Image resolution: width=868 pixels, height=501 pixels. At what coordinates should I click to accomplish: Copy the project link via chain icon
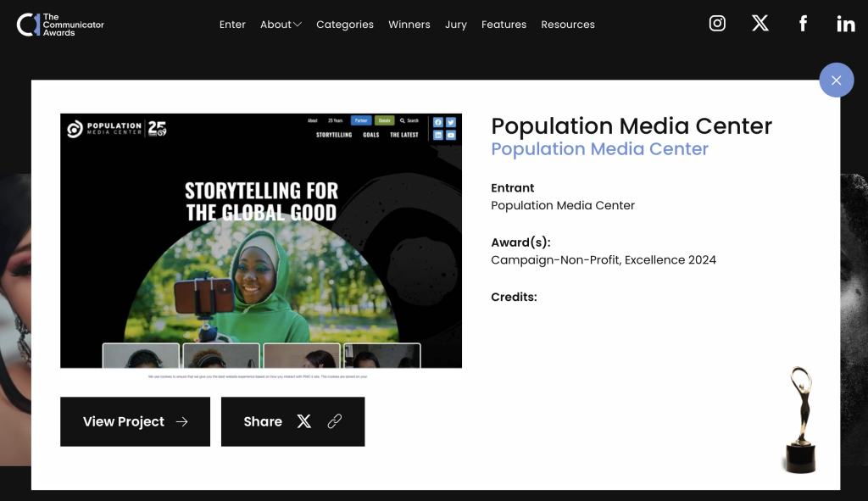pyautogui.click(x=334, y=421)
